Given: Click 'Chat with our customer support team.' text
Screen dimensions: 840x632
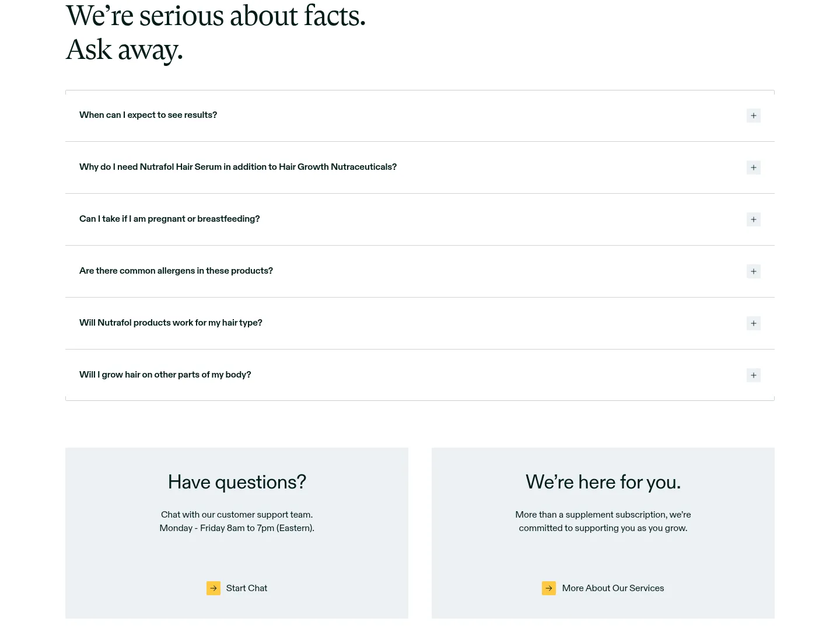Looking at the screenshot, I should point(237,515).
